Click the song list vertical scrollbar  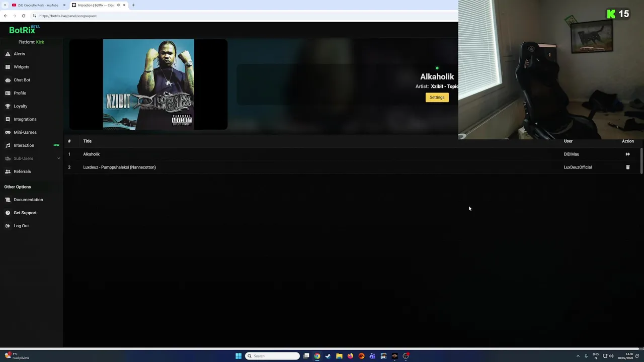click(x=641, y=161)
